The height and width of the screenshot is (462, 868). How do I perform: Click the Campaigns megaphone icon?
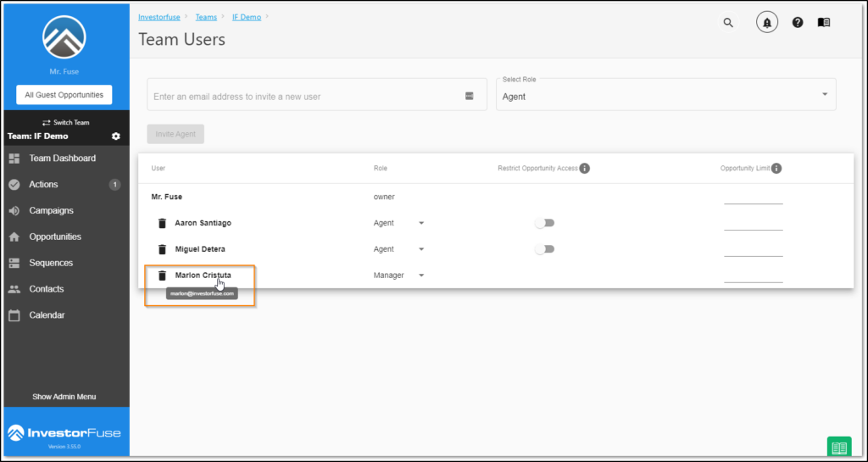pyautogui.click(x=14, y=211)
